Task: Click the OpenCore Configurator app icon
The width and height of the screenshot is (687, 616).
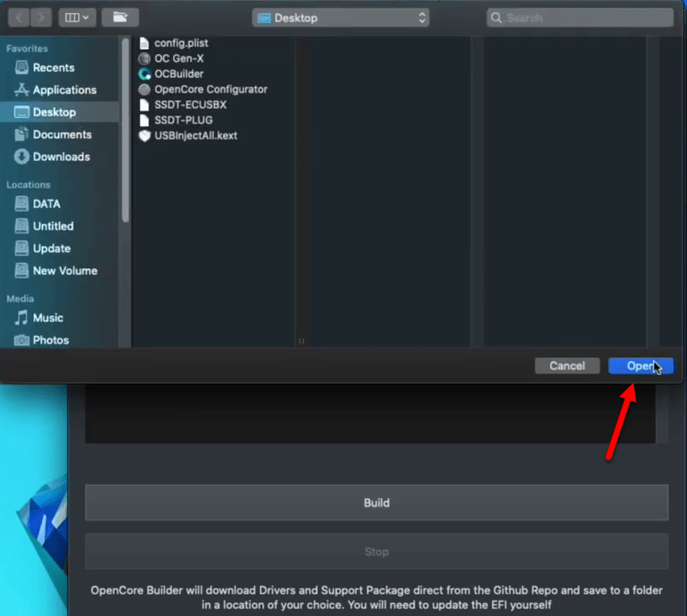Action: (144, 89)
